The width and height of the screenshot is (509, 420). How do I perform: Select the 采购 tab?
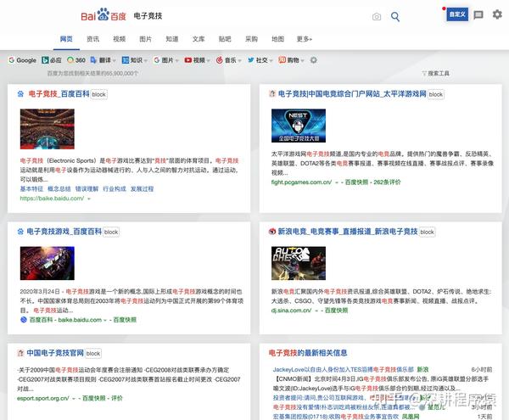tap(251, 39)
